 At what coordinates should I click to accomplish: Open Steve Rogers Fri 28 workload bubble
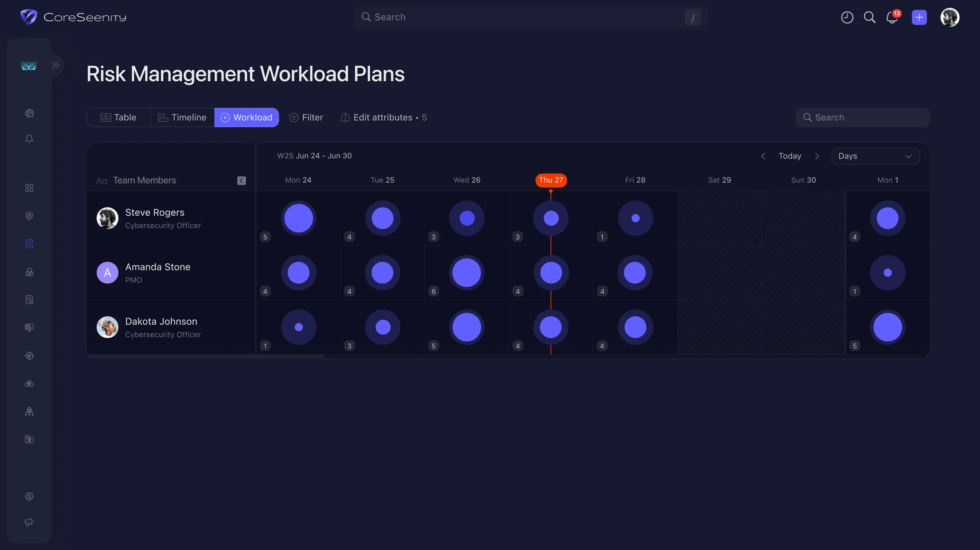[x=635, y=218]
